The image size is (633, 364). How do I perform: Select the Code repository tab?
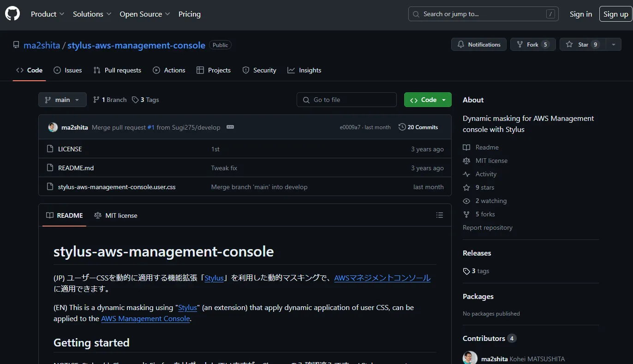click(29, 70)
